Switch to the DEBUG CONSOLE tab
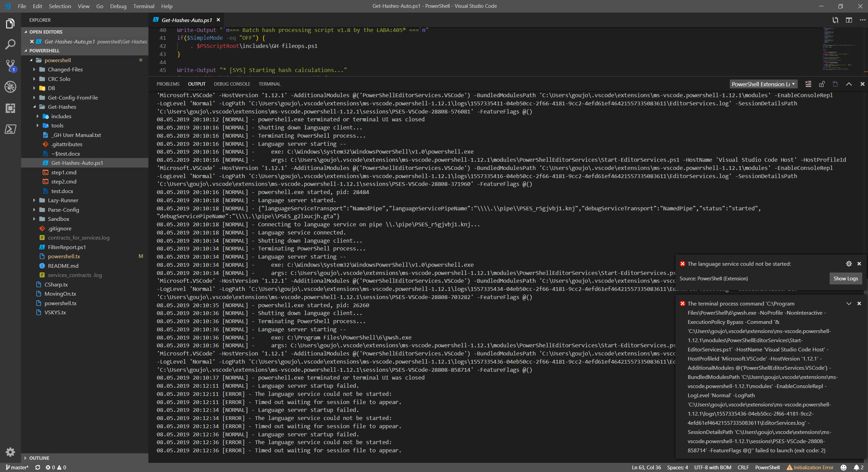 [x=232, y=84]
